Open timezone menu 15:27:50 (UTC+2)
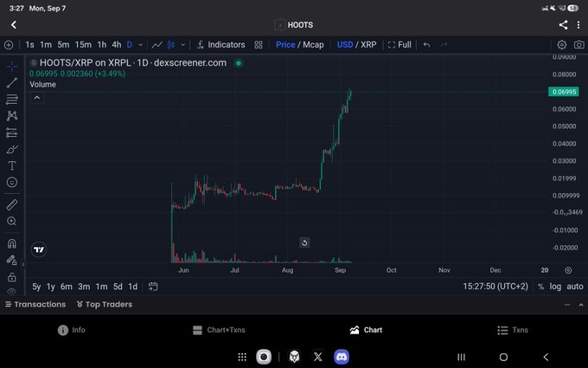Viewport: 588px width, 368px height. point(495,287)
